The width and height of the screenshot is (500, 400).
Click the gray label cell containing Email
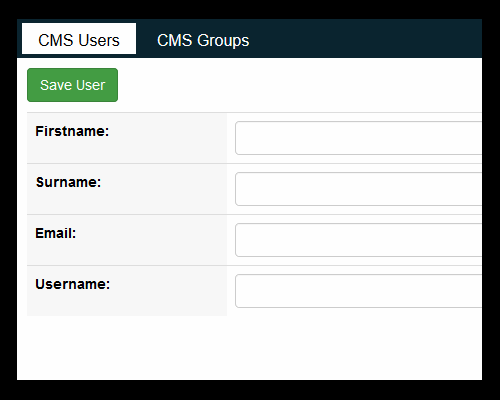pyautogui.click(x=127, y=240)
